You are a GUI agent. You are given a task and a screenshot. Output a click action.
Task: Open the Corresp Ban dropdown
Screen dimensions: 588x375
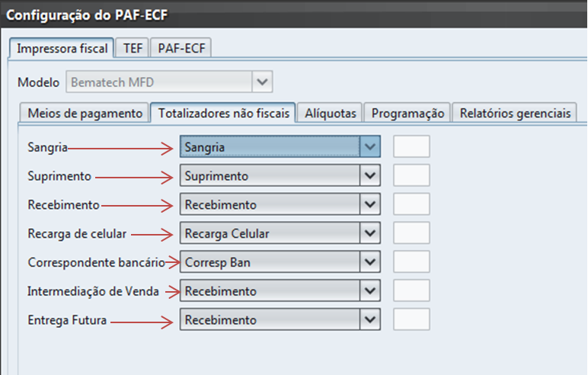point(370,261)
